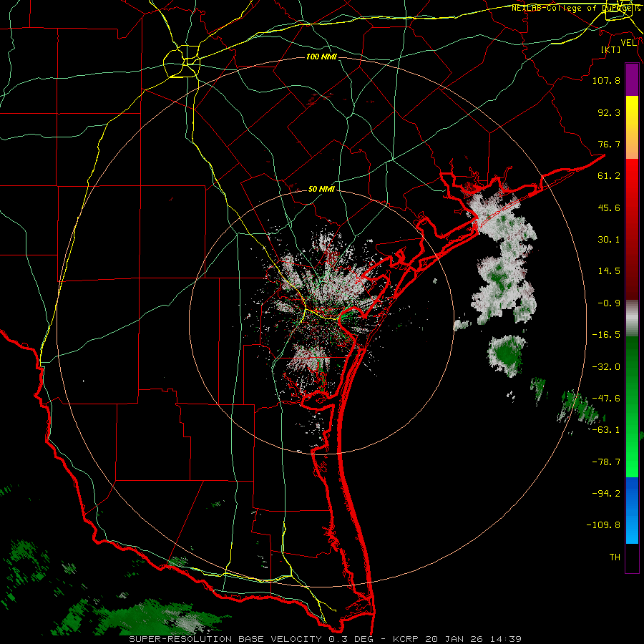This screenshot has height=644, width=644.
Task: Click the 76.7 velocity scale value
Action: [x=609, y=144]
